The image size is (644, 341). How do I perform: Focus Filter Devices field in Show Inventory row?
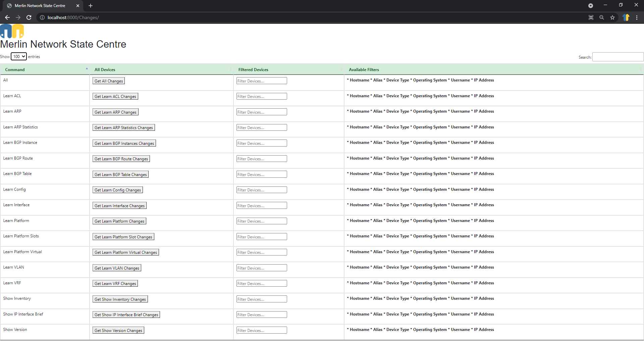click(262, 299)
